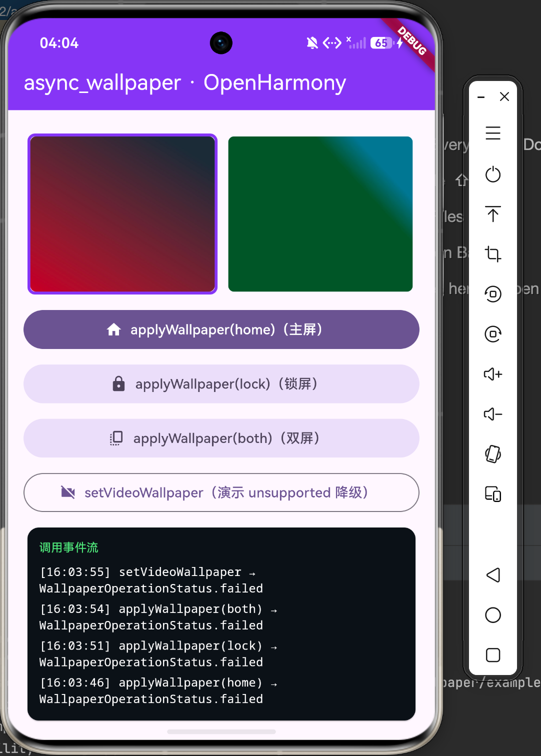This screenshot has width=541, height=756.
Task: Tap the signal strength status icon
Action: pyautogui.click(x=356, y=43)
